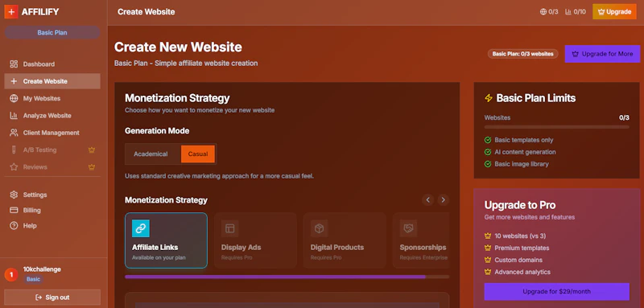Click the crown icon beside A/B Testing
This screenshot has height=308, width=644.
[x=92, y=150]
